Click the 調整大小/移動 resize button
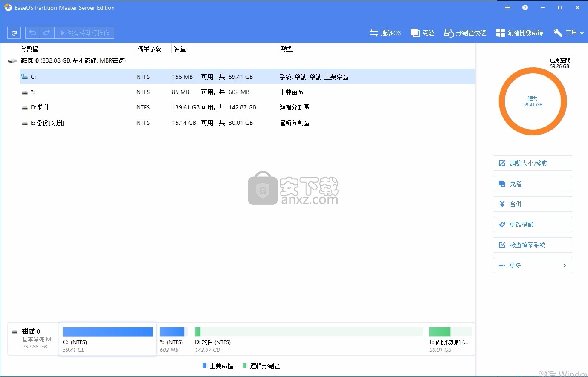This screenshot has width=588, height=377. click(x=533, y=163)
